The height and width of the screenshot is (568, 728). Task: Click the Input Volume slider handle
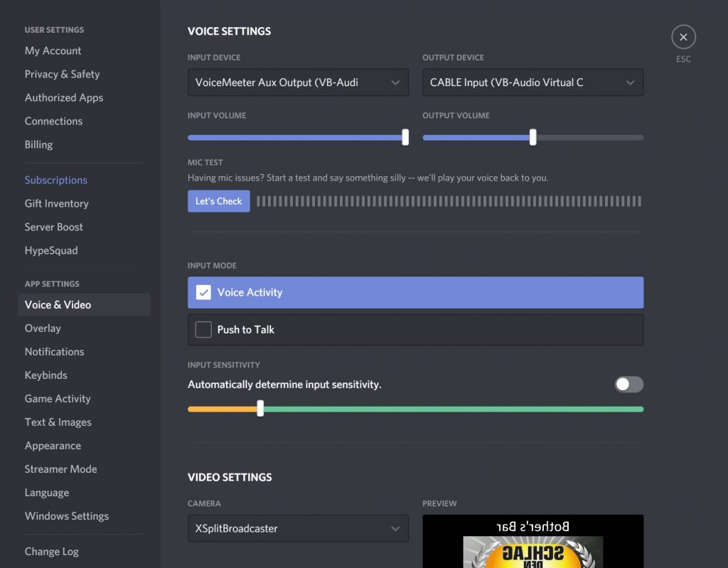pyautogui.click(x=405, y=137)
